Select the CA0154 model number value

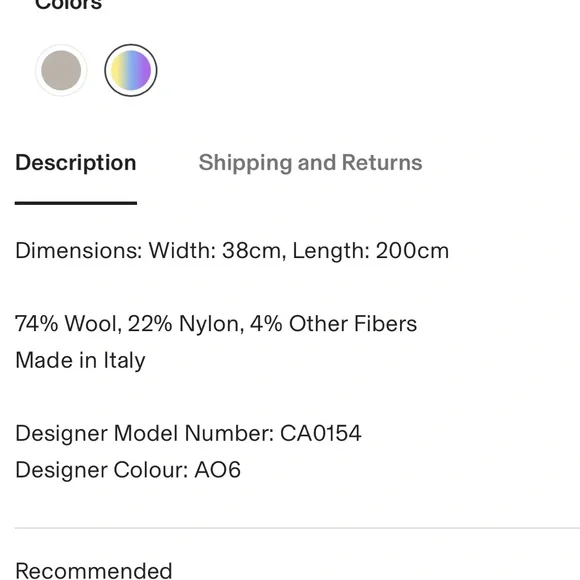coord(321,433)
